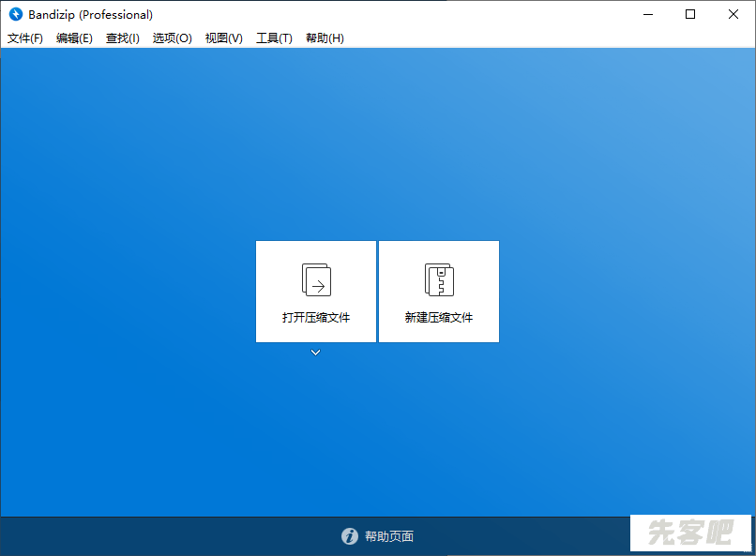Open the 帮助(H) menu
The height and width of the screenshot is (556, 756).
(x=325, y=38)
